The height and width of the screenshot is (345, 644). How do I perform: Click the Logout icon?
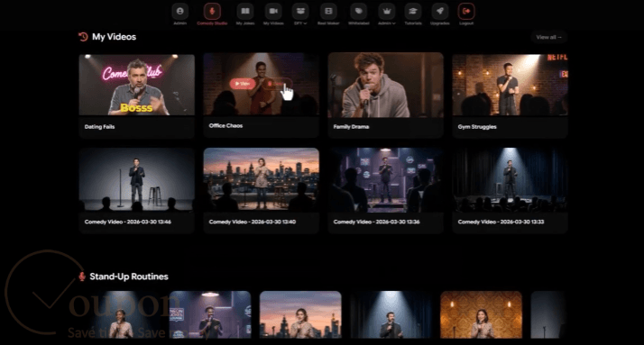click(x=466, y=12)
